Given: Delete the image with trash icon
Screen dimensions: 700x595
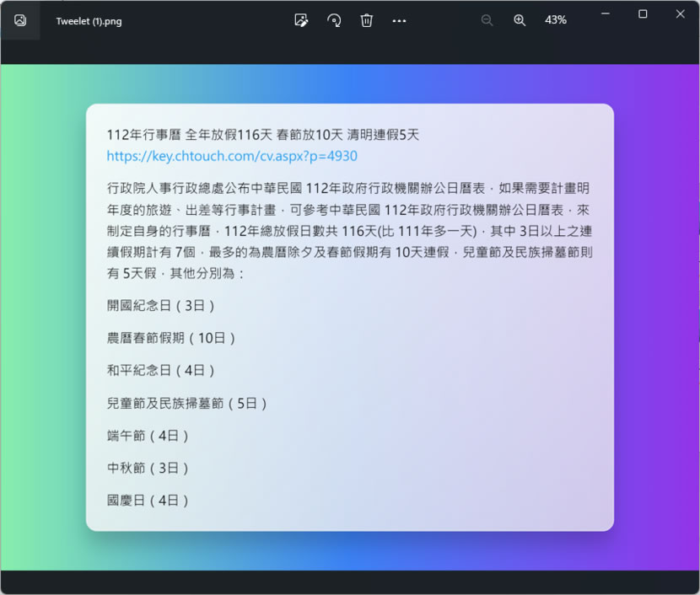Looking at the screenshot, I should (x=367, y=20).
